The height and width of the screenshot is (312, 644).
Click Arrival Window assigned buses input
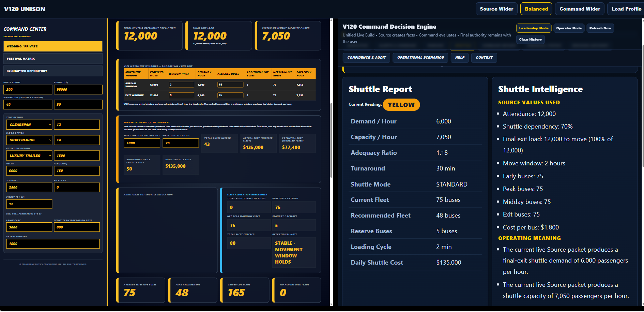(x=230, y=85)
